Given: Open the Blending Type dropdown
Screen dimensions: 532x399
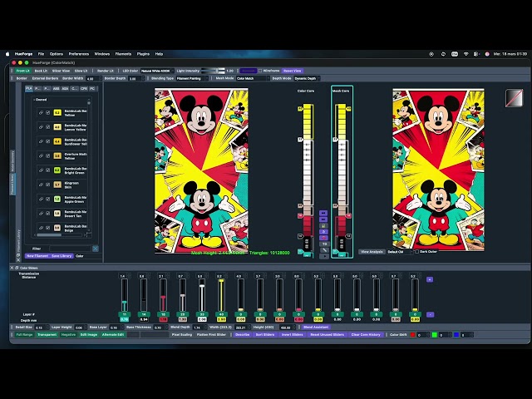Looking at the screenshot, I should (192, 78).
